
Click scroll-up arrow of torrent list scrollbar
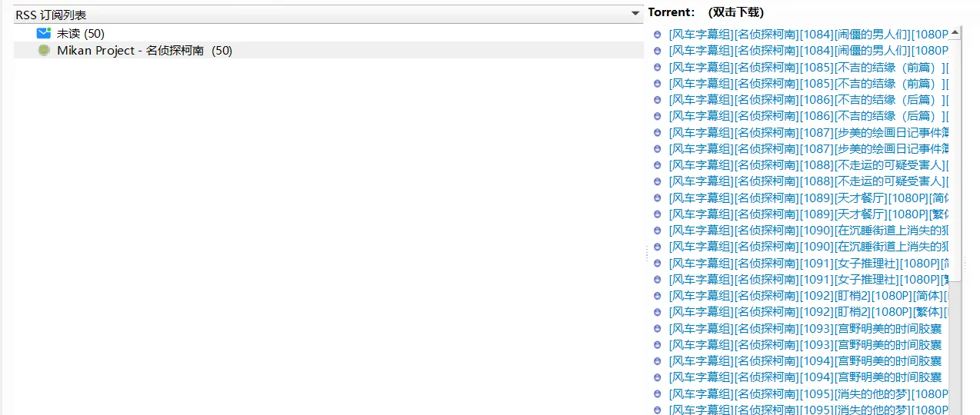955,33
